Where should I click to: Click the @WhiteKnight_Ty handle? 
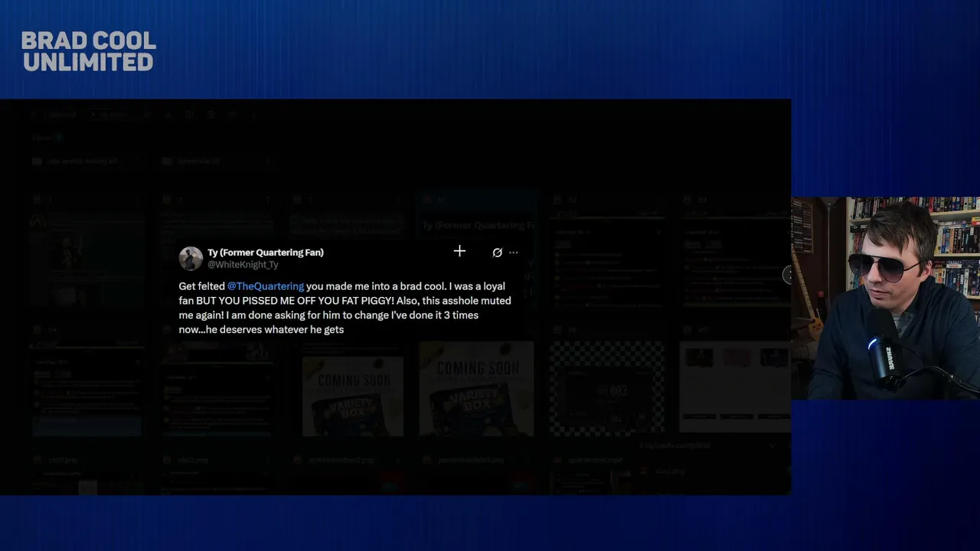(243, 265)
